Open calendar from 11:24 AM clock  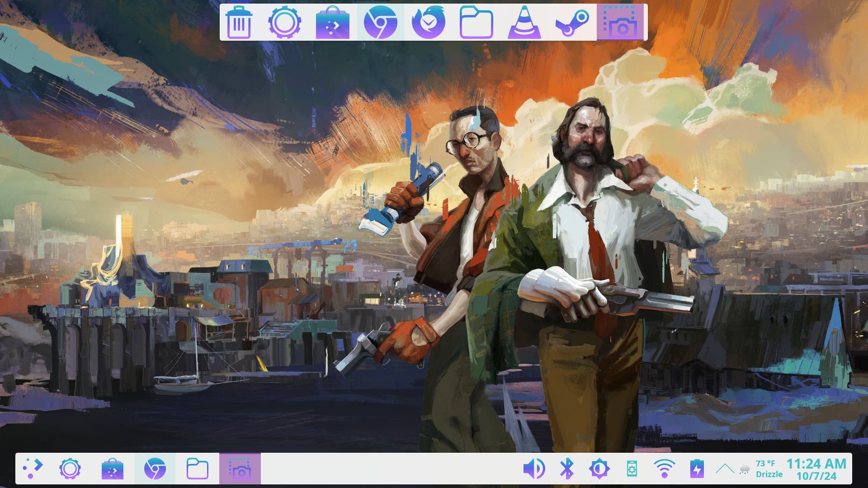click(816, 469)
